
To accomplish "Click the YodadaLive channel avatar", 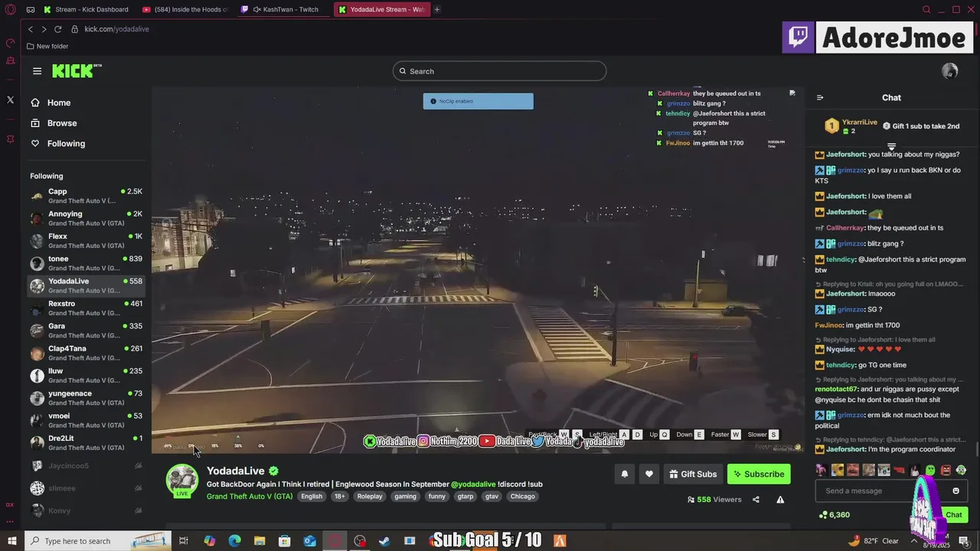I will [182, 479].
